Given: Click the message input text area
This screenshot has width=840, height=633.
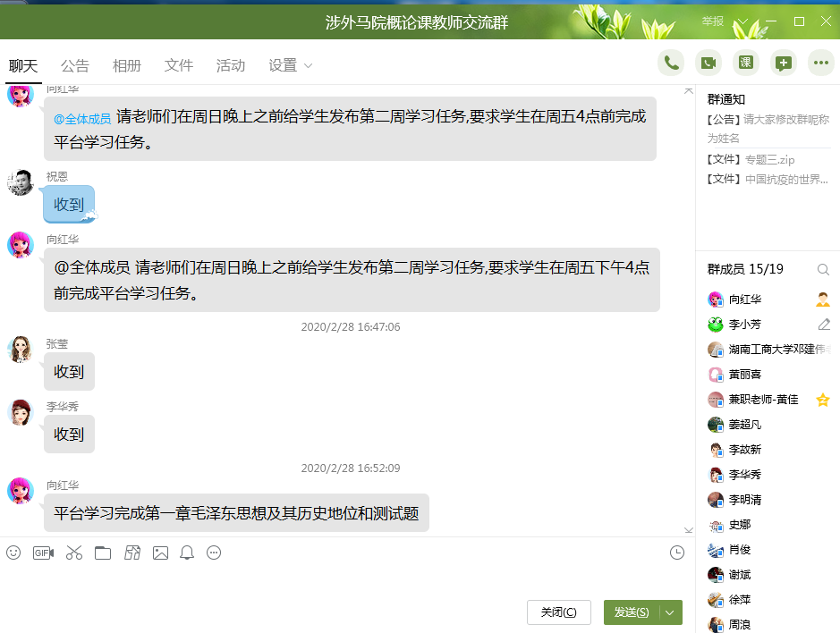Looking at the screenshot, I should pyautogui.click(x=340, y=579).
